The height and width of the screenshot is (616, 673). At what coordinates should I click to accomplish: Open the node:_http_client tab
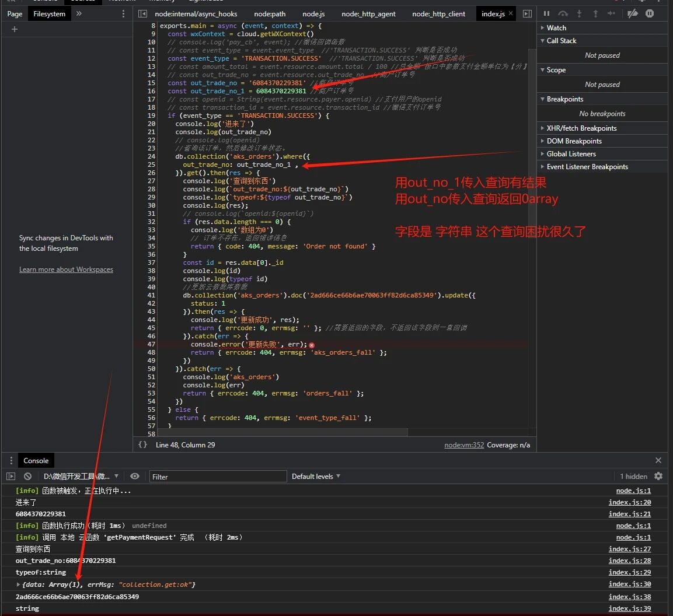pyautogui.click(x=438, y=14)
